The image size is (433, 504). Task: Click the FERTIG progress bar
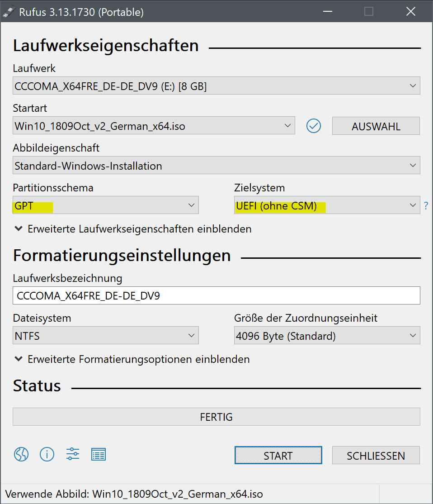216,417
